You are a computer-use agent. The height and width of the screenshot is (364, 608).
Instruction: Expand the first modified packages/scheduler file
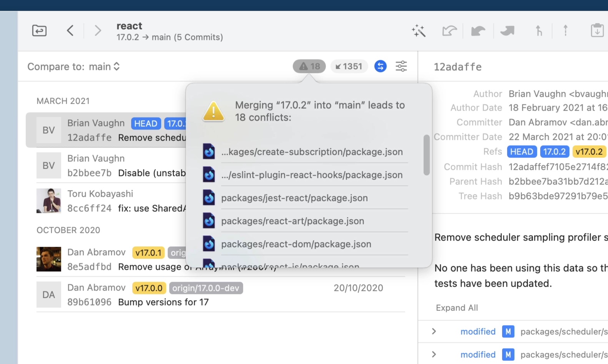434,331
